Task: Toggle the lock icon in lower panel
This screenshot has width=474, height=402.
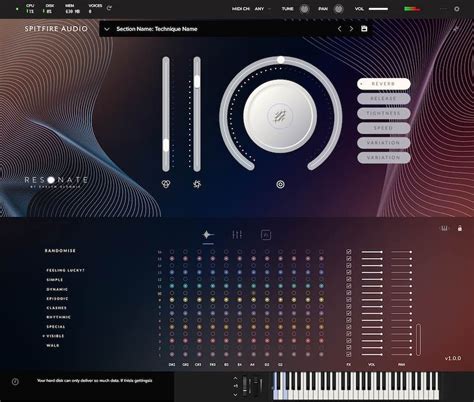Action: pos(460,228)
